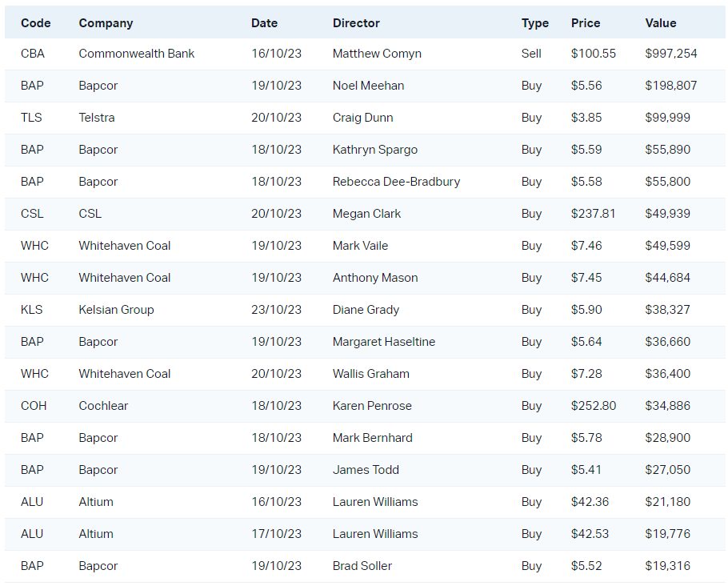This screenshot has height=586, width=728.
Task: Click director name Megan Clark
Action: (x=367, y=214)
